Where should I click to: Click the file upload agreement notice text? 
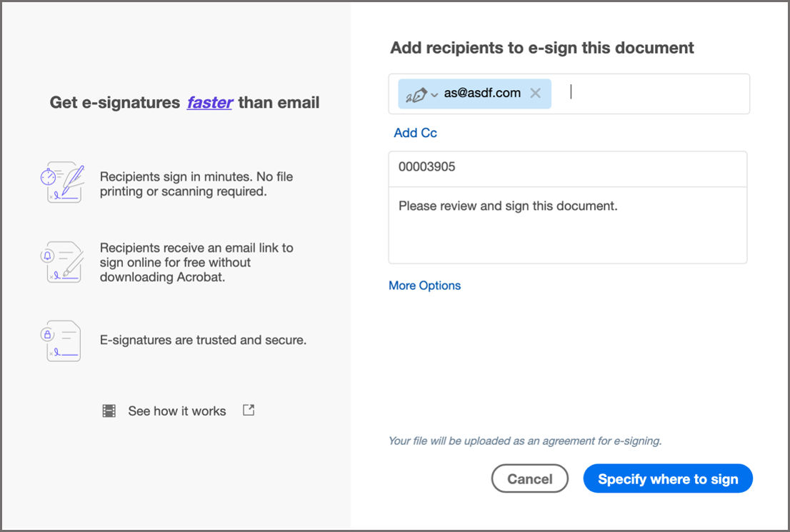525,441
